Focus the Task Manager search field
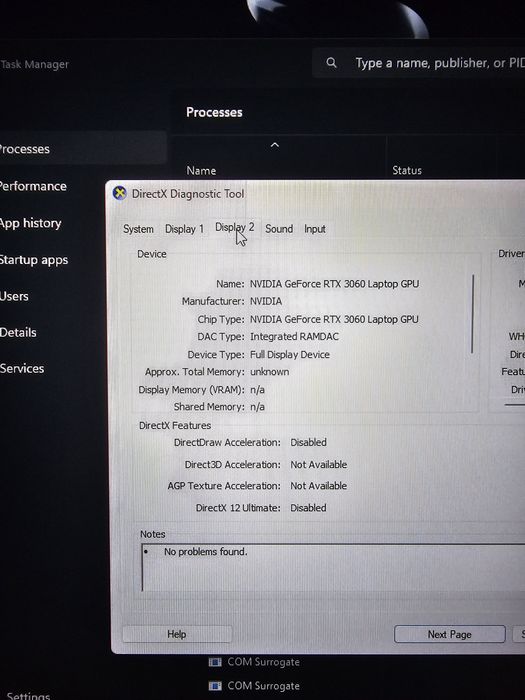525x700 pixels. point(420,63)
